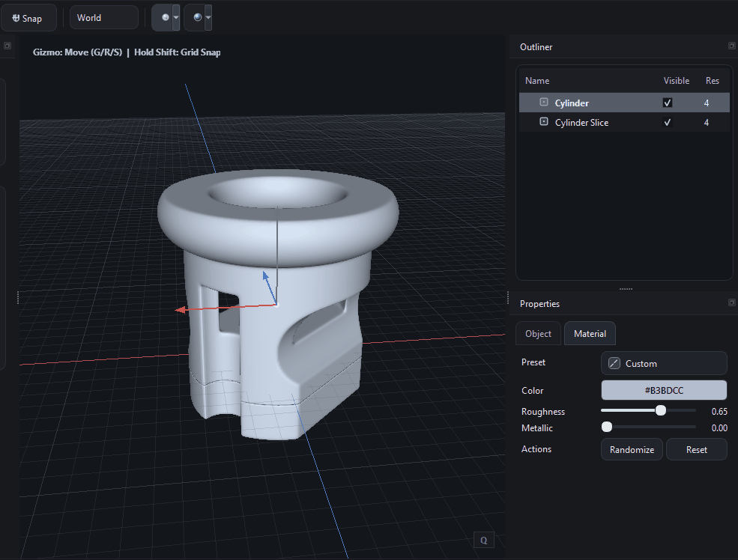Image resolution: width=738 pixels, height=560 pixels.
Task: Open the Custom material preset dropdown
Action: tap(663, 363)
